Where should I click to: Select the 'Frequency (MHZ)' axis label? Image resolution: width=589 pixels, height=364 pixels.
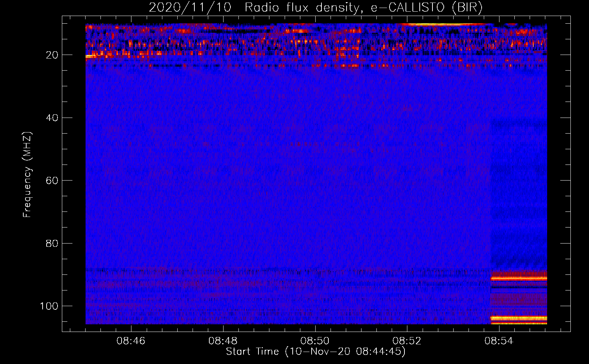pyautogui.click(x=27, y=175)
